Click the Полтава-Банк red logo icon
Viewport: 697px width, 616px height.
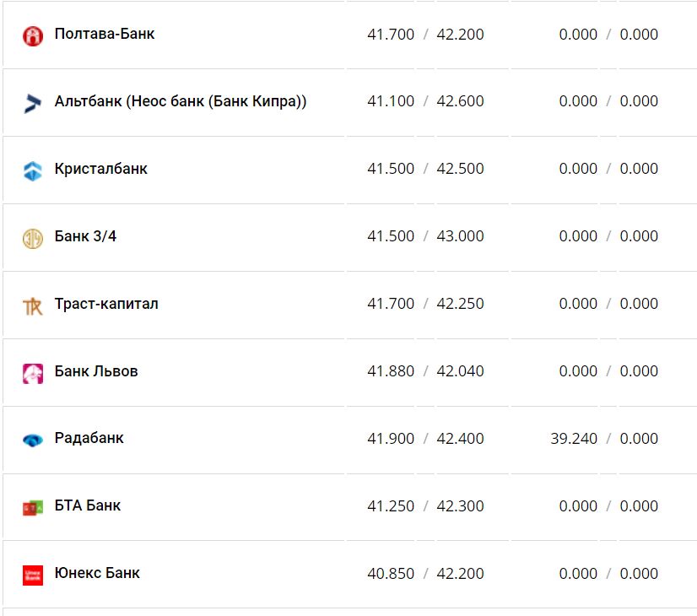point(32,35)
